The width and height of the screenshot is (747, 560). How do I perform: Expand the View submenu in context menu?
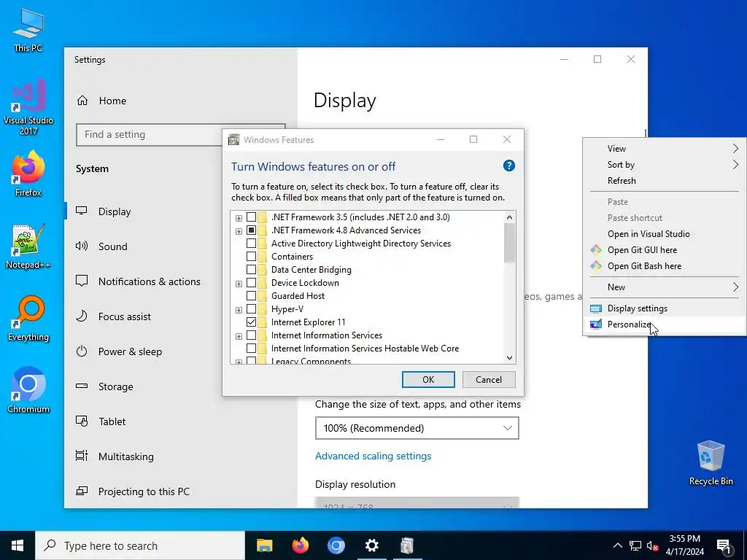[x=664, y=149]
